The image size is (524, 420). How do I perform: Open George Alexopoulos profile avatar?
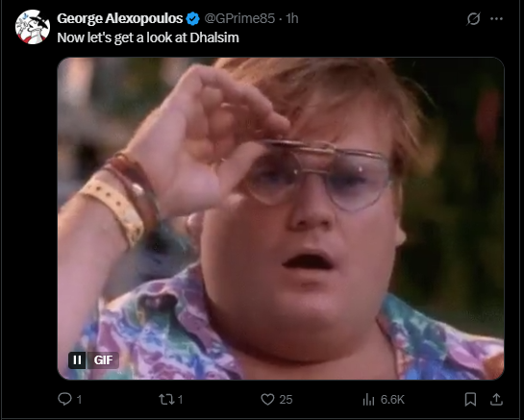[x=33, y=27]
